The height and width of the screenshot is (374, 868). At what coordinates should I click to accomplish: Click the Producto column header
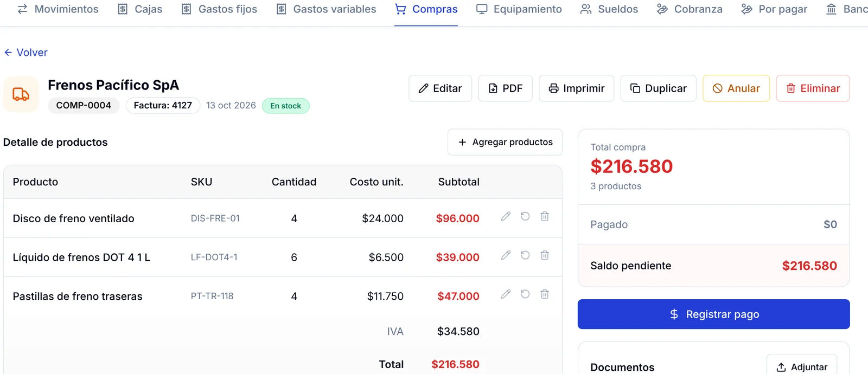point(35,182)
